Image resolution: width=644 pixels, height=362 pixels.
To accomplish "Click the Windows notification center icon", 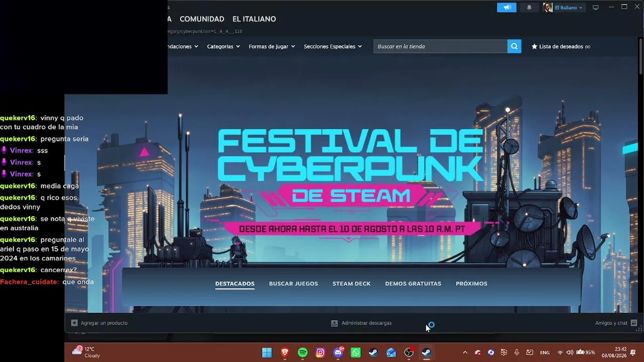I will tap(633, 352).
